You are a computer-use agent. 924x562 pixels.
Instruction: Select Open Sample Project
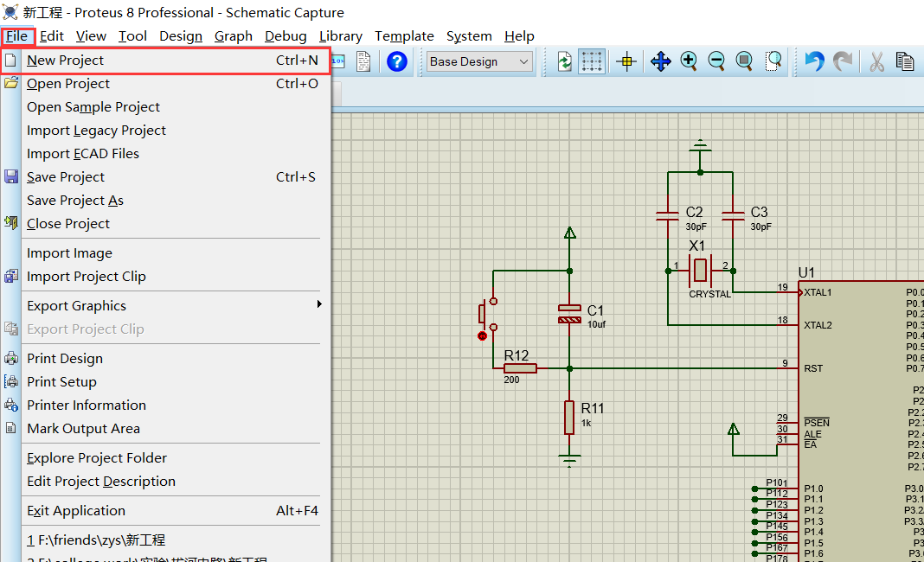(165, 107)
